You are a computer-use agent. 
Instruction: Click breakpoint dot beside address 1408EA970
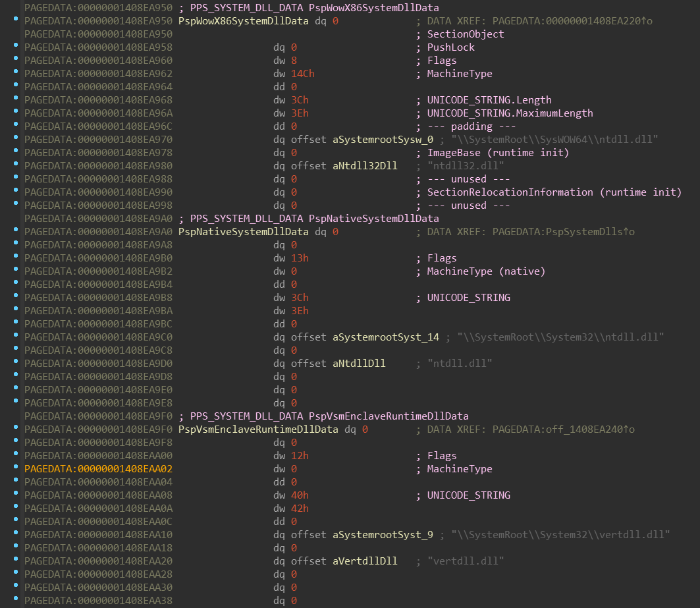pyautogui.click(x=16, y=138)
